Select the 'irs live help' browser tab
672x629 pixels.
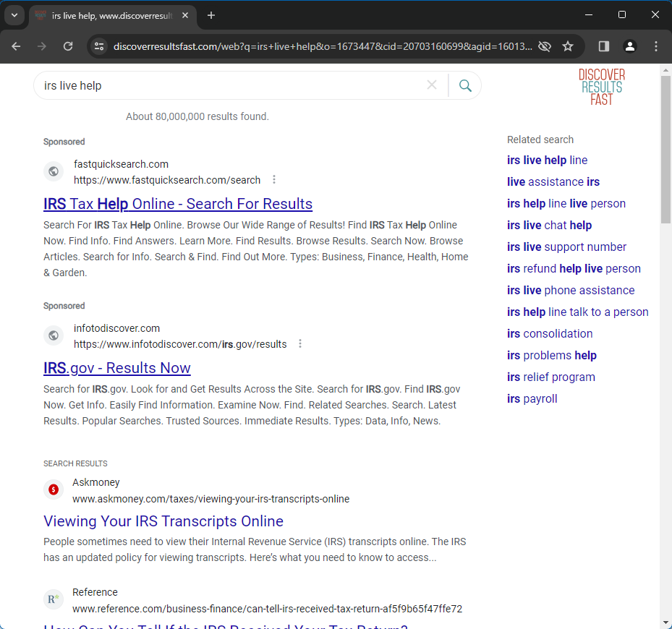tap(109, 15)
